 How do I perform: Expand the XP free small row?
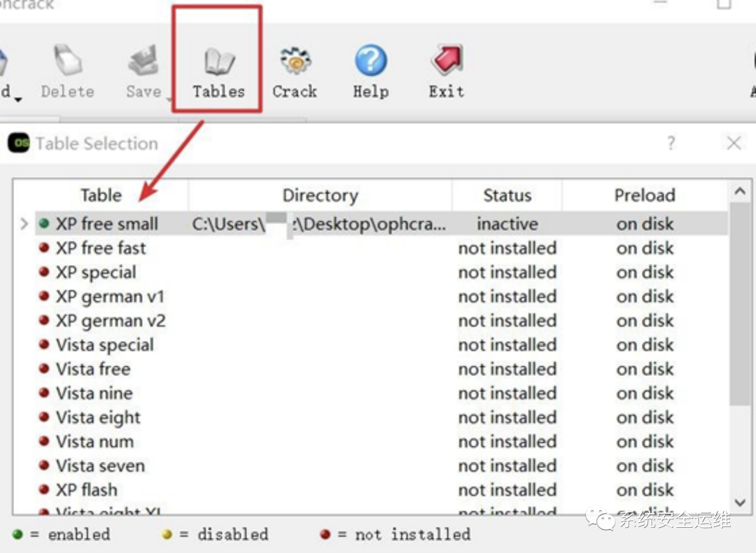click(24, 224)
